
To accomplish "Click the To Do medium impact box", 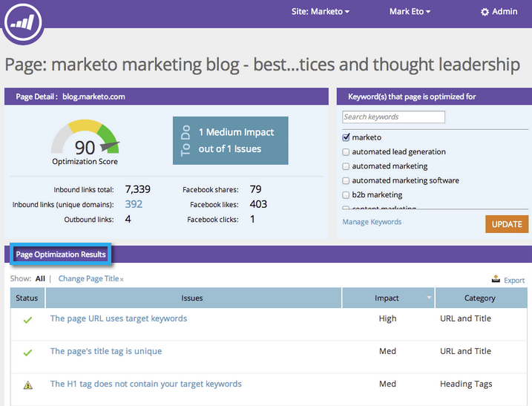I will coord(230,140).
